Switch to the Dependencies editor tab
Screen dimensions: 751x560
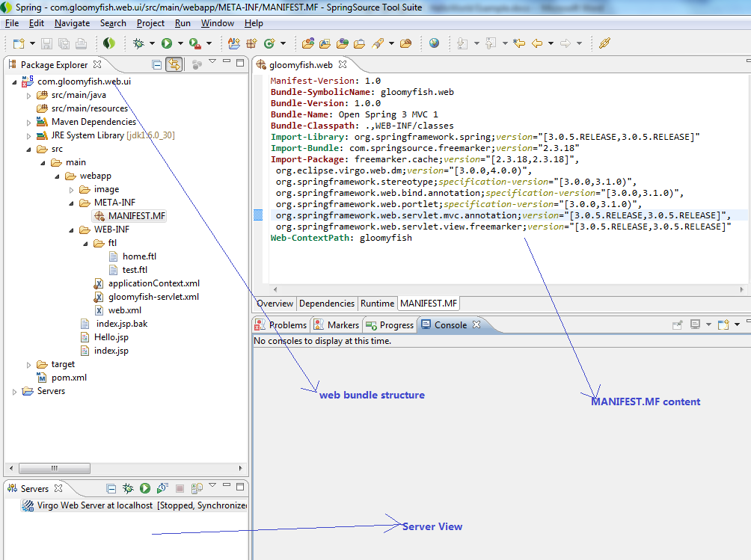coord(326,304)
